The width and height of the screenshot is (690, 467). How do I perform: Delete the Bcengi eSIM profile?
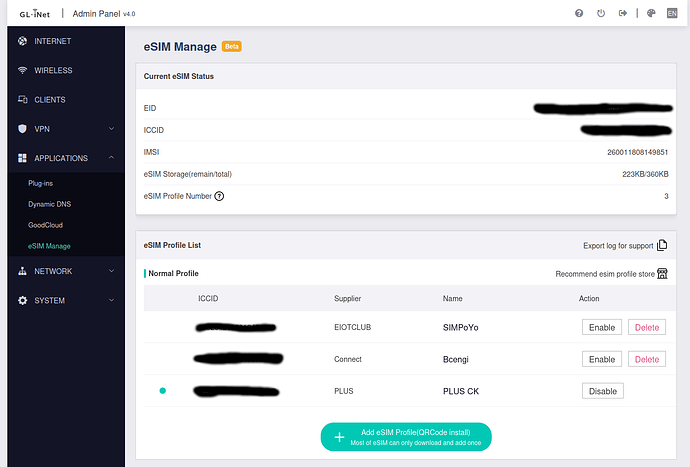coord(647,359)
